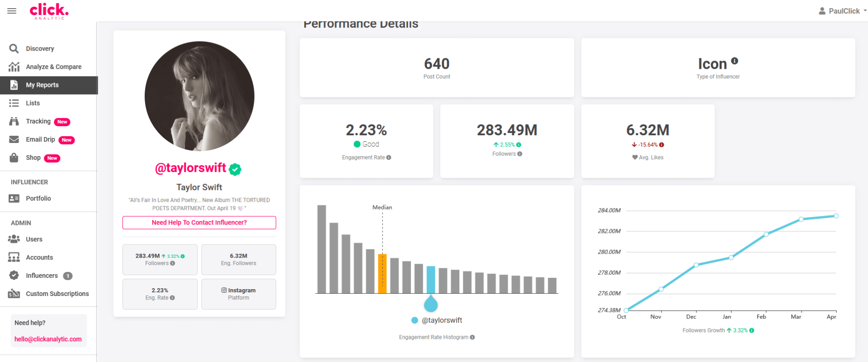868x362 pixels.
Task: Click the 640 Post Count value
Action: (437, 64)
